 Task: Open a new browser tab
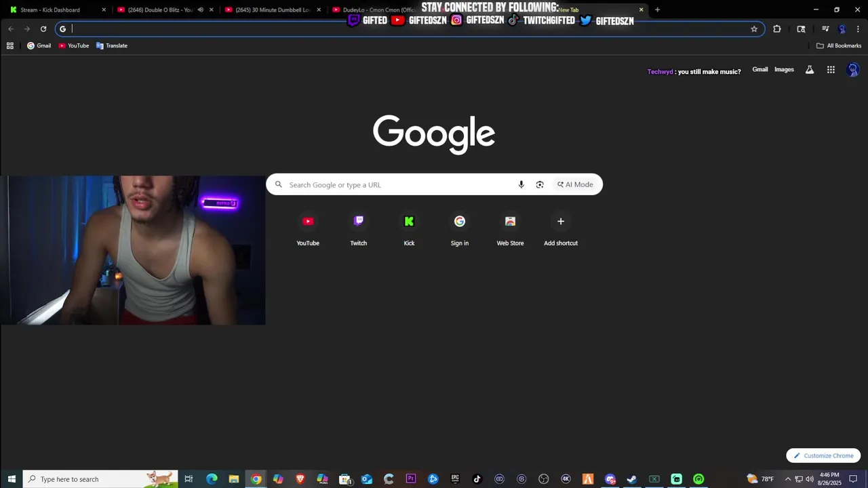(657, 9)
